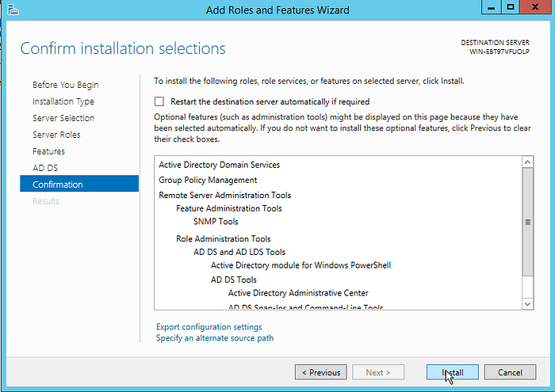555x392 pixels.
Task: Select Group Policy Management in list
Action: [208, 180]
